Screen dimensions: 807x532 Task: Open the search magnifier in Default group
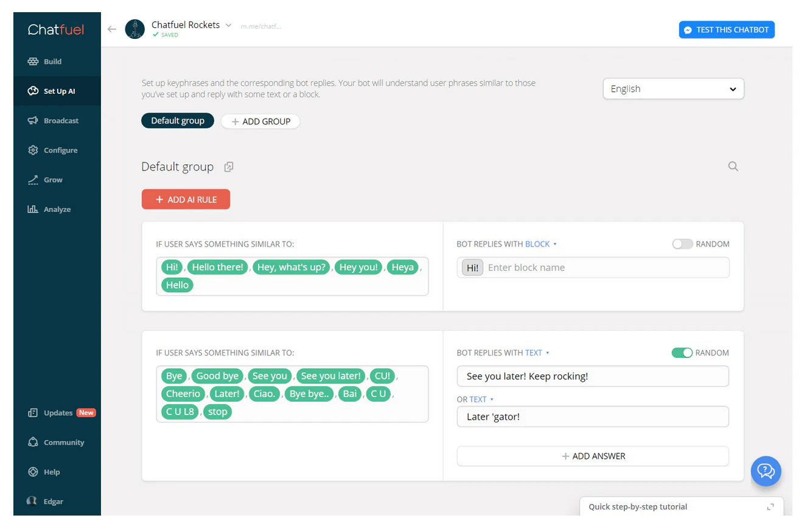tap(733, 166)
